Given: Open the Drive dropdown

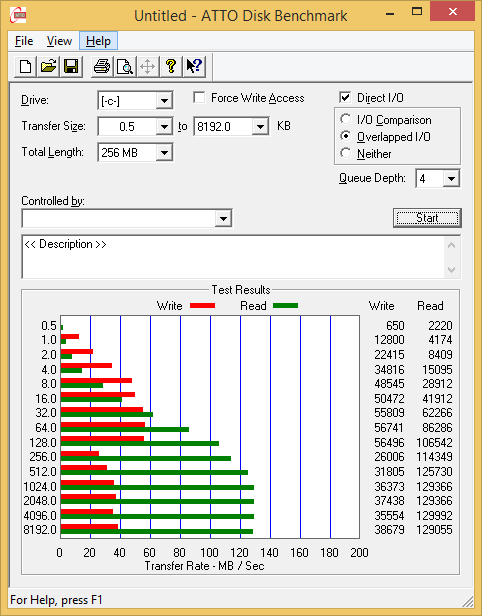Looking at the screenshot, I should [164, 101].
